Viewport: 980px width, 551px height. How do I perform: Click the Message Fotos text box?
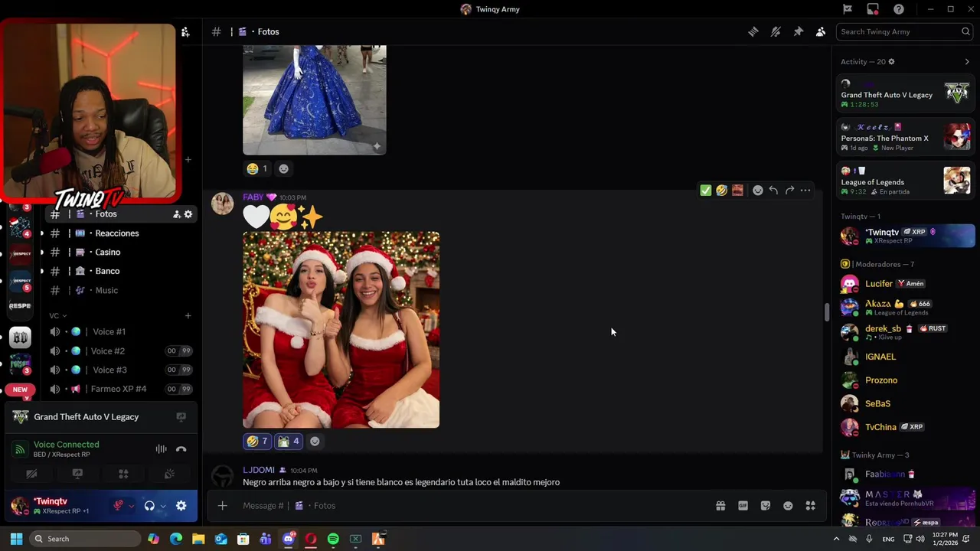(x=471, y=505)
